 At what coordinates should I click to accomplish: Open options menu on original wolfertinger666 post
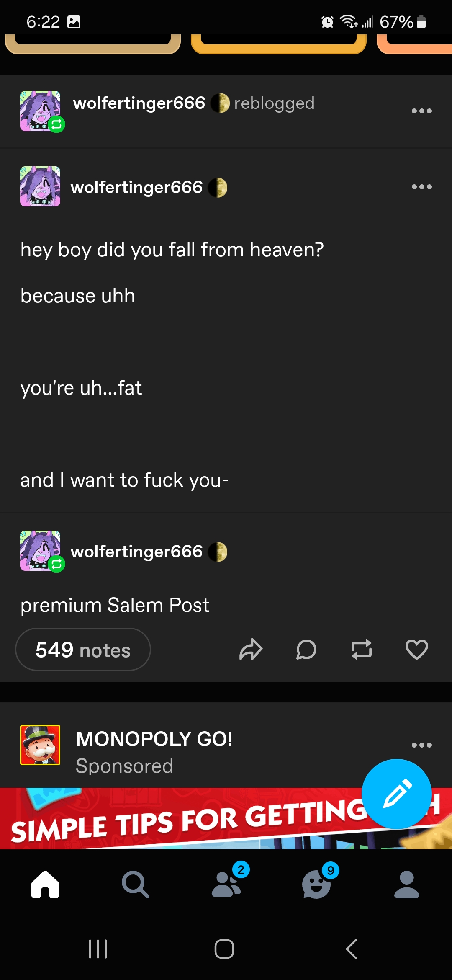pos(421,187)
